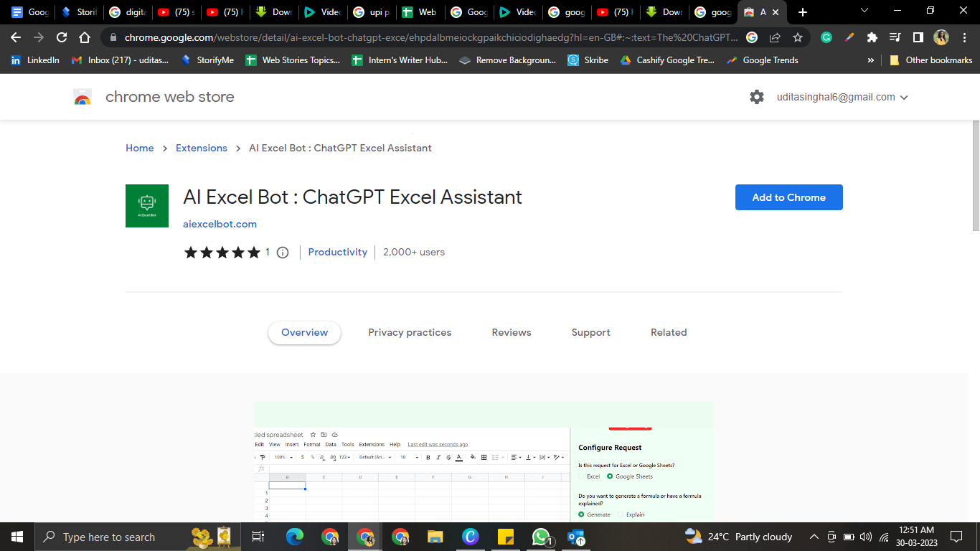The image size is (980, 551).
Task: Open WhatsApp from the taskbar
Action: click(541, 536)
